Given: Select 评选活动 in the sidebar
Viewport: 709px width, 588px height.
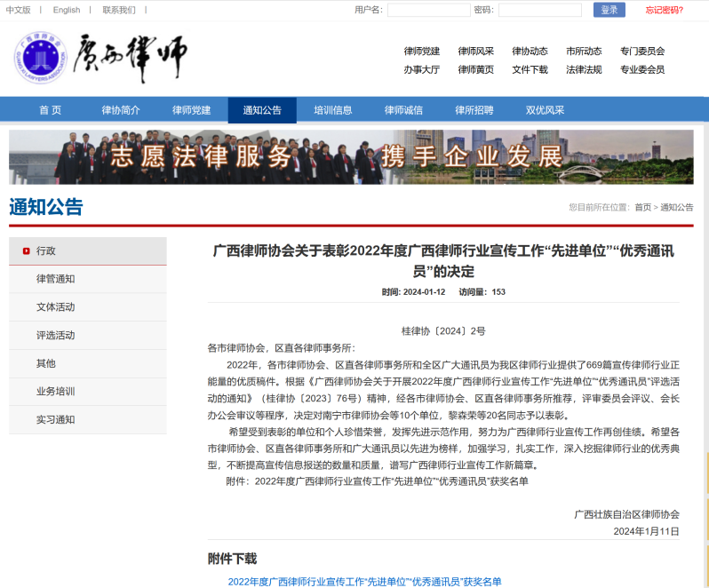Looking at the screenshot, I should (56, 335).
